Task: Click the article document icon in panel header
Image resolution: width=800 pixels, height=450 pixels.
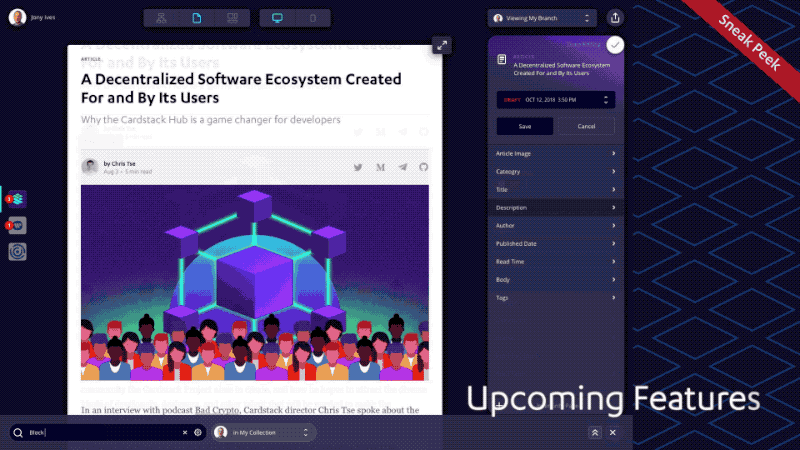Action: pos(502,60)
